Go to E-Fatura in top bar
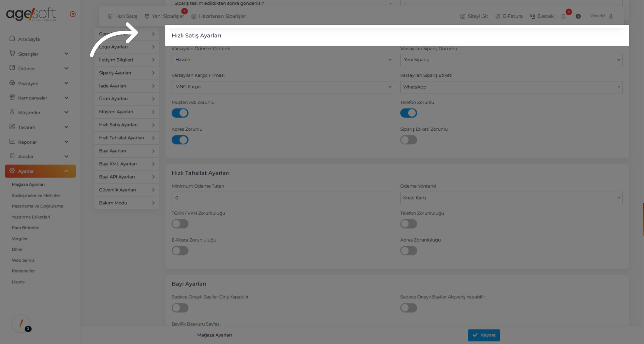This screenshot has height=344, width=644. pos(509,16)
